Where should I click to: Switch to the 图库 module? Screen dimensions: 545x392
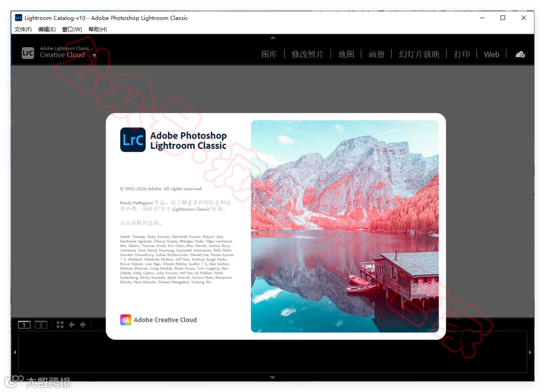[269, 54]
